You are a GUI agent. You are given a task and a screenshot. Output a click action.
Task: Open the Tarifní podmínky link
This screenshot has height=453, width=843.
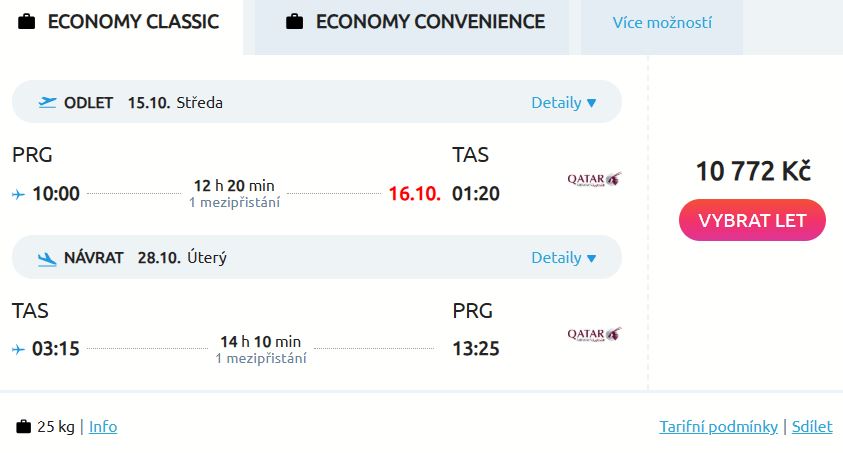tap(718, 427)
